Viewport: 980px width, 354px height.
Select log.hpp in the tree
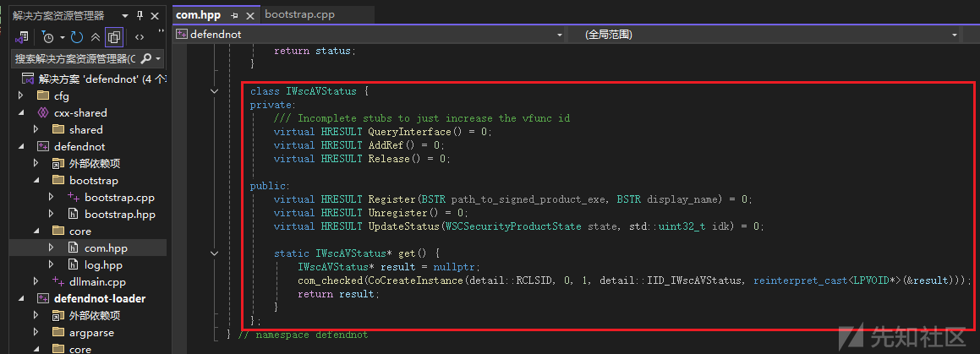[104, 264]
